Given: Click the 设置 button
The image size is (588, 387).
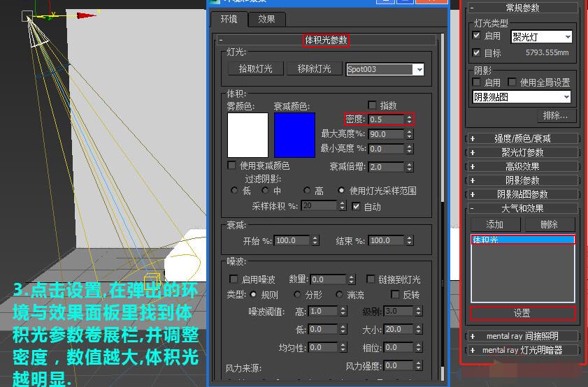Looking at the screenshot, I should (x=522, y=313).
